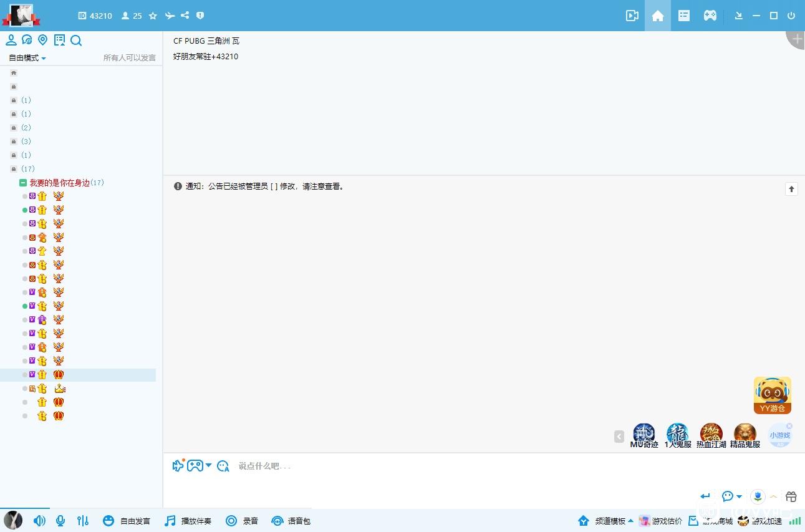Open the audio mixer sliders icon

83,521
